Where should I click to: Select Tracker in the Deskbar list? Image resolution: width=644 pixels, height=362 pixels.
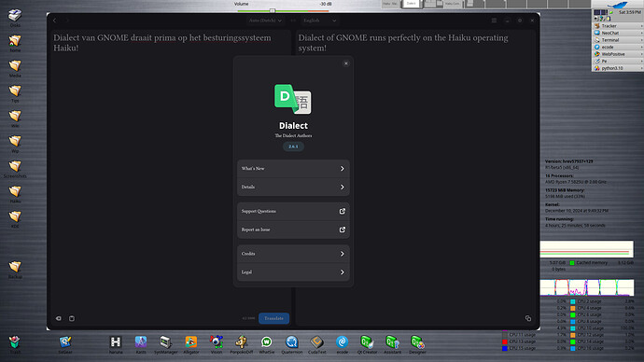[x=617, y=26]
